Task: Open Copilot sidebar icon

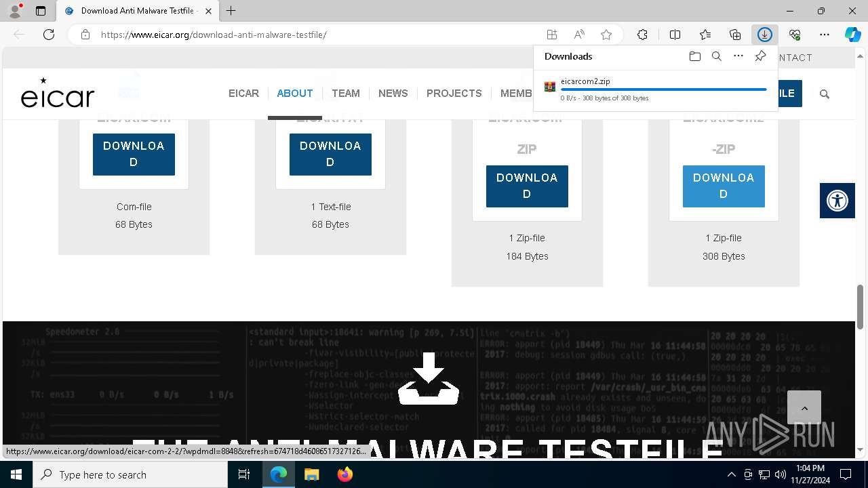Action: pos(853,35)
